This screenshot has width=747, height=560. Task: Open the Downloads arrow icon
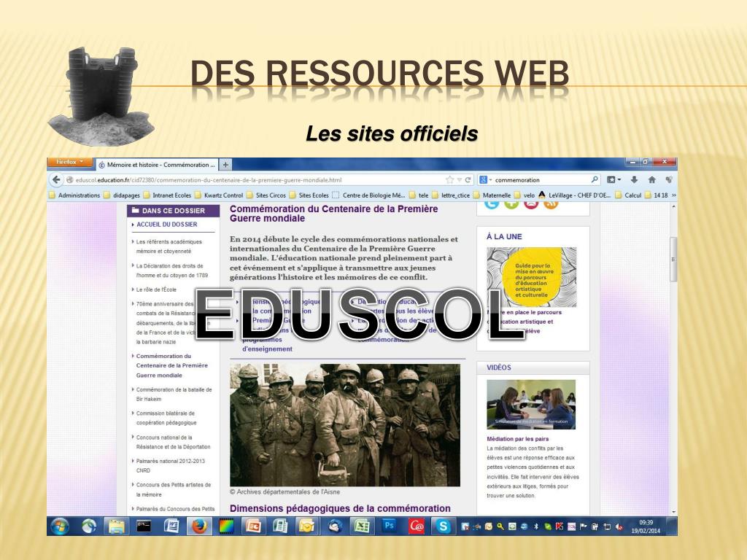point(634,179)
